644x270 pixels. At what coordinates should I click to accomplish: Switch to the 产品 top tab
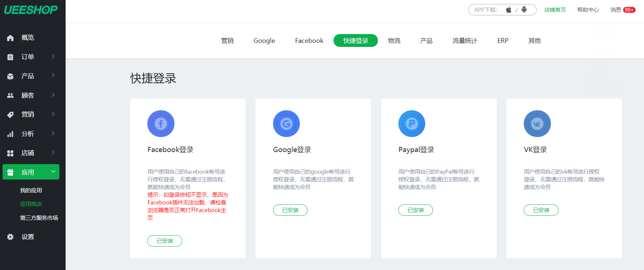pyautogui.click(x=426, y=41)
